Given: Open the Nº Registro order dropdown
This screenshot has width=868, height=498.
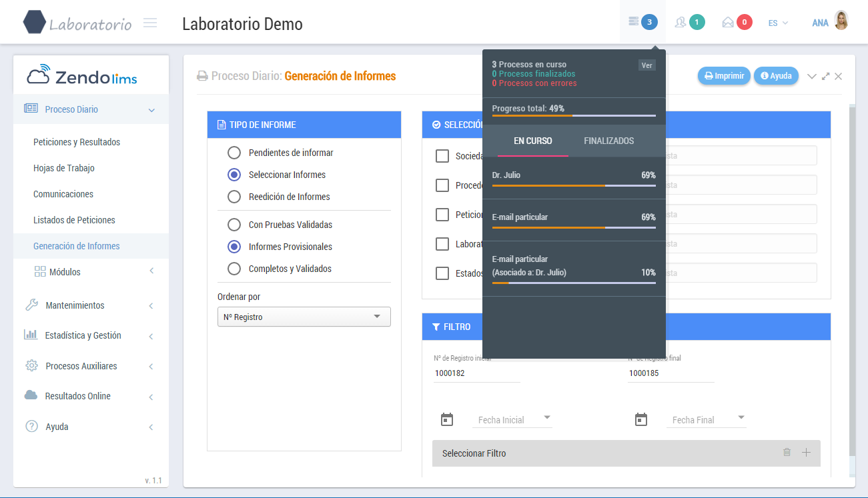Looking at the screenshot, I should (x=304, y=317).
